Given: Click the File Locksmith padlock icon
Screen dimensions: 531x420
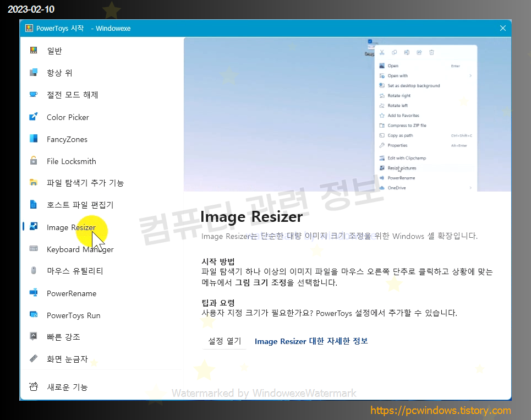Looking at the screenshot, I should click(33, 160).
